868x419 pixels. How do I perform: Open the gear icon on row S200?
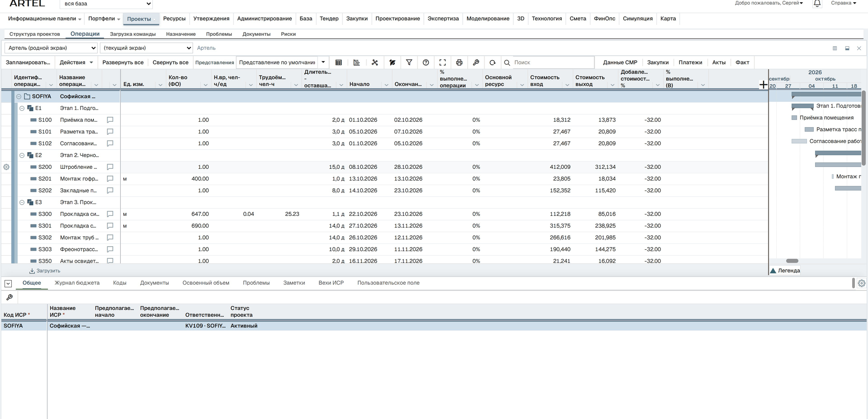(6, 167)
